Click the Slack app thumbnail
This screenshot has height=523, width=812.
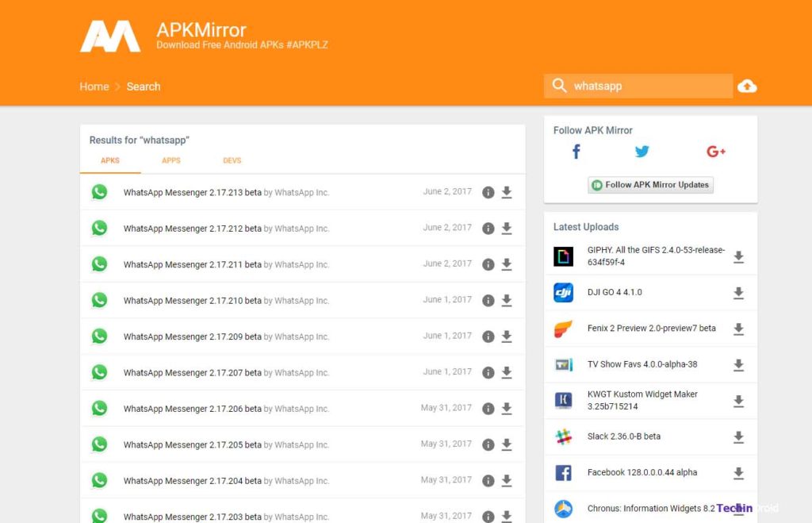click(x=564, y=437)
